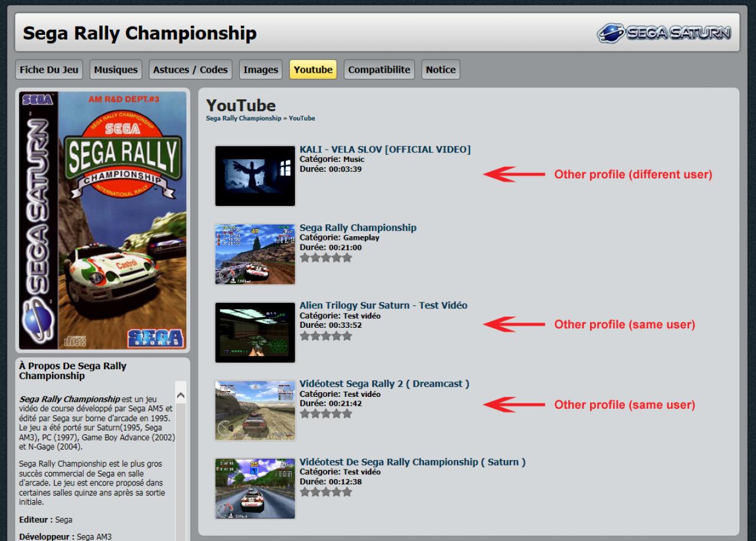Rate the Sega Rally 2 Dreamcast video stars

pyautogui.click(x=325, y=413)
